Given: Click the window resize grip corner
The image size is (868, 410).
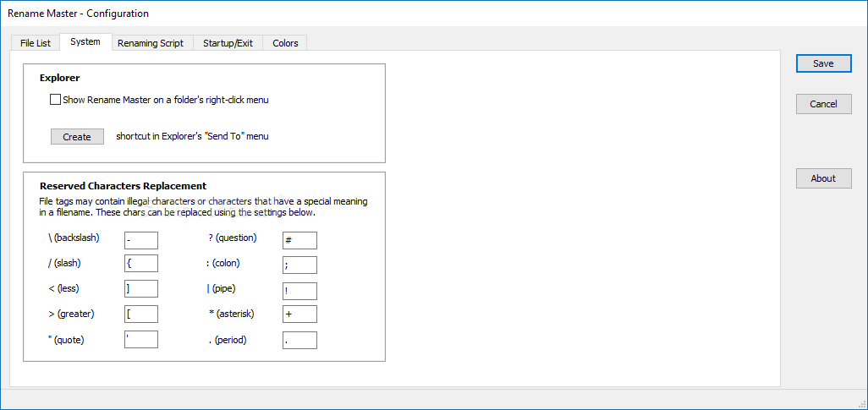Looking at the screenshot, I should pyautogui.click(x=861, y=403).
